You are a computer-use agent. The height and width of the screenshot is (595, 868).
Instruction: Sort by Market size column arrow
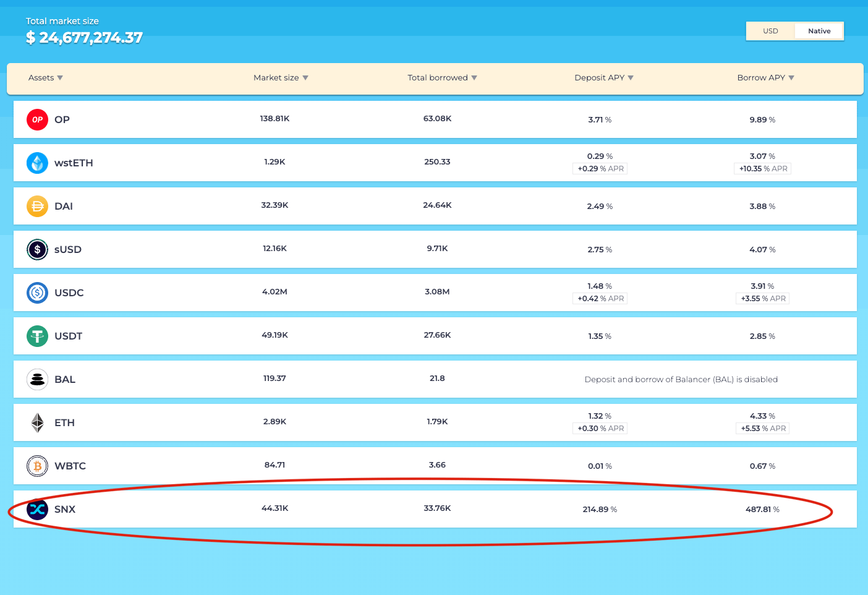point(305,78)
